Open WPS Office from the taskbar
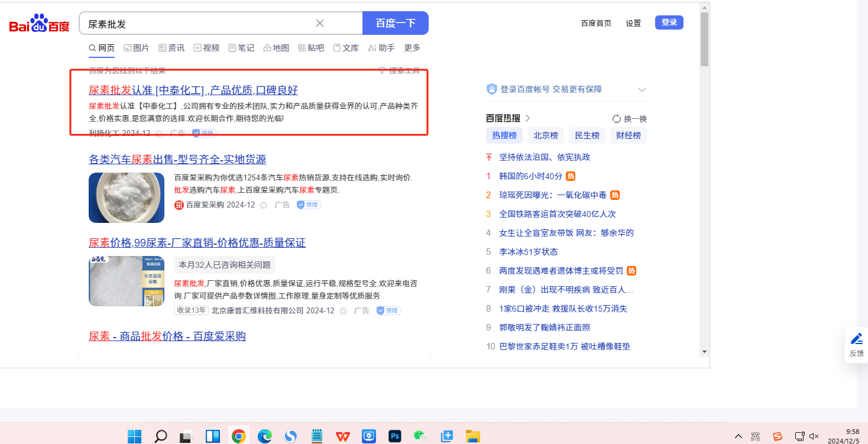 [x=342, y=436]
